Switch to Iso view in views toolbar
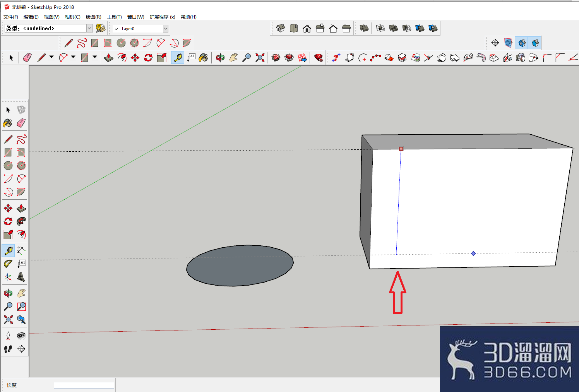Viewport: 579px width, 392px height. 281,28
